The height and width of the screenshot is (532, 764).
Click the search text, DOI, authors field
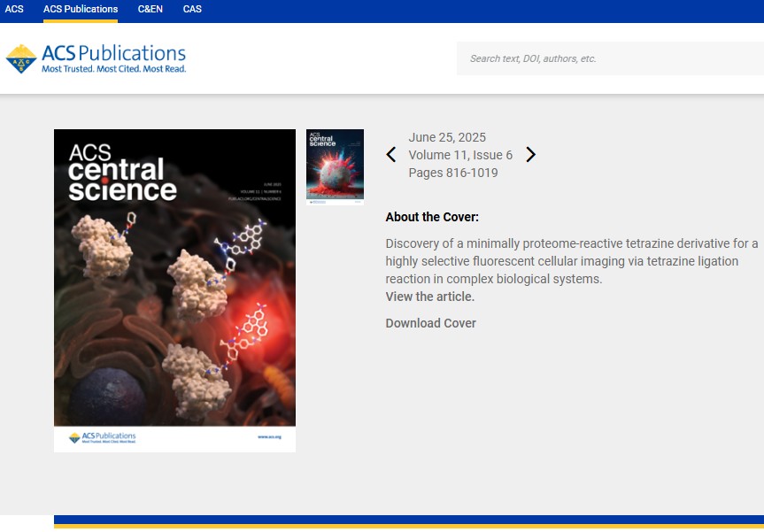coord(610,58)
